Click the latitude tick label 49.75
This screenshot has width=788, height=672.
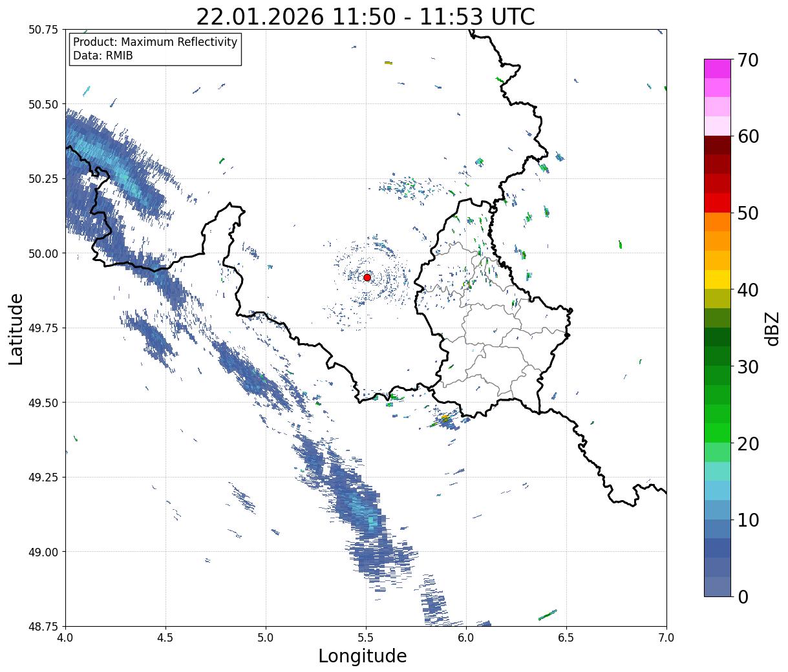(x=43, y=328)
